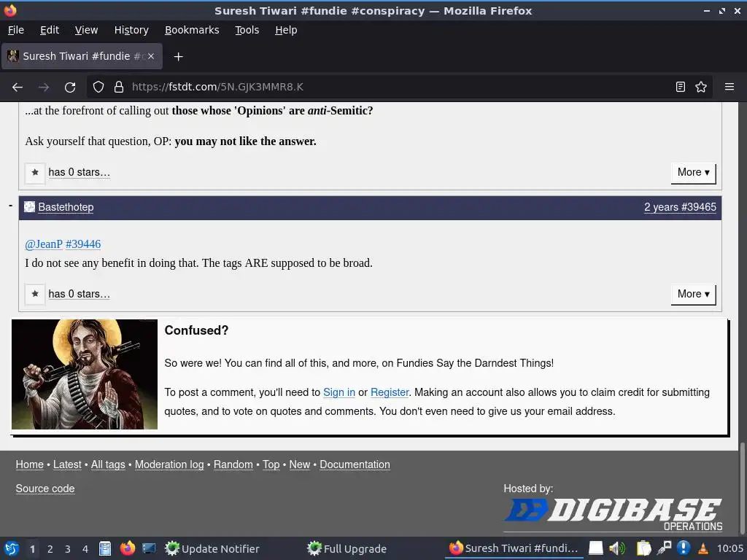This screenshot has width=747, height=560.
Task: Open the Help menu
Action: (x=286, y=30)
